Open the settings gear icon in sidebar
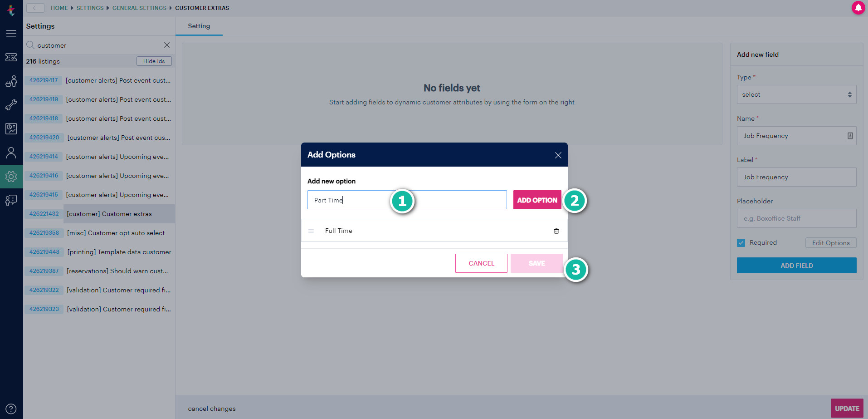The height and width of the screenshot is (419, 868). point(11,177)
